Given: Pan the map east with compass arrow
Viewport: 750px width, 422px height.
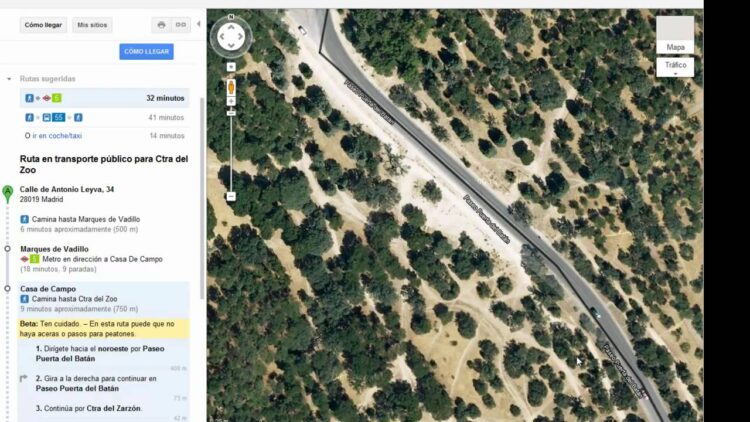Looking at the screenshot, I should point(240,36).
